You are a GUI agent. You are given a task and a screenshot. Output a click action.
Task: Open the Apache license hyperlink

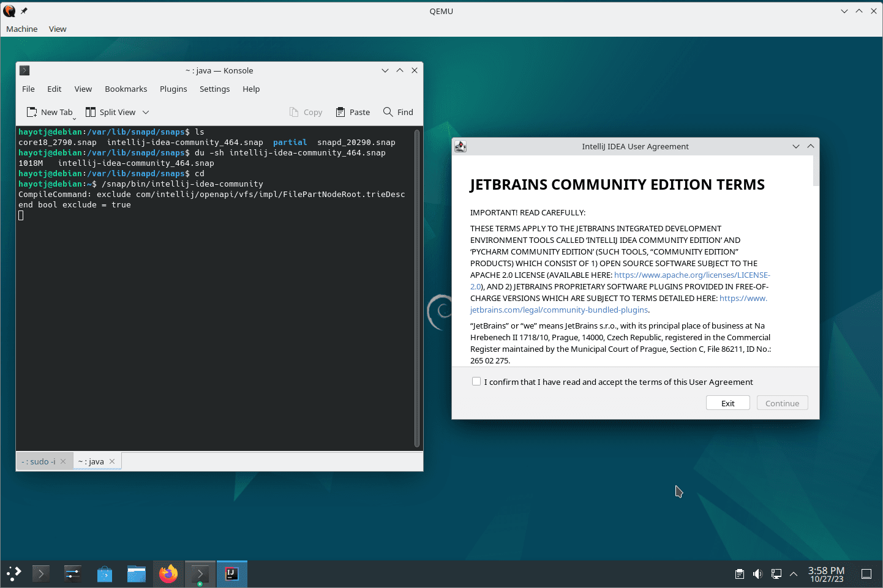tap(691, 275)
